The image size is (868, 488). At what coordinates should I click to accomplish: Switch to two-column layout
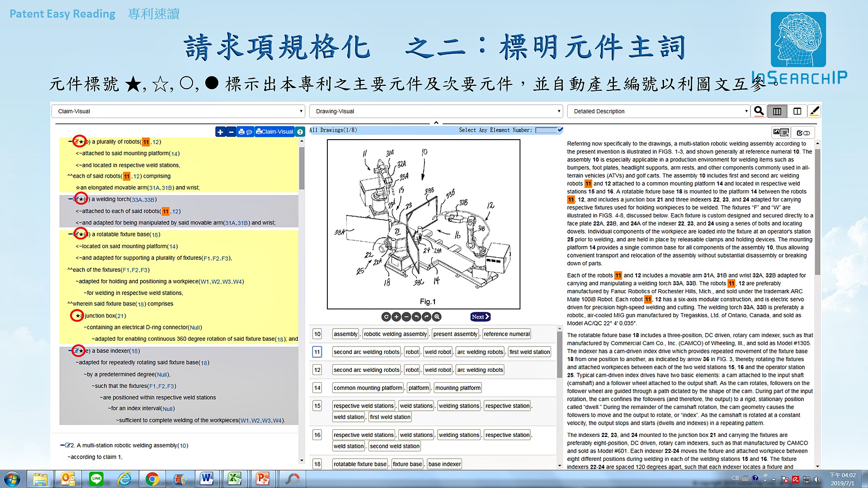(797, 111)
